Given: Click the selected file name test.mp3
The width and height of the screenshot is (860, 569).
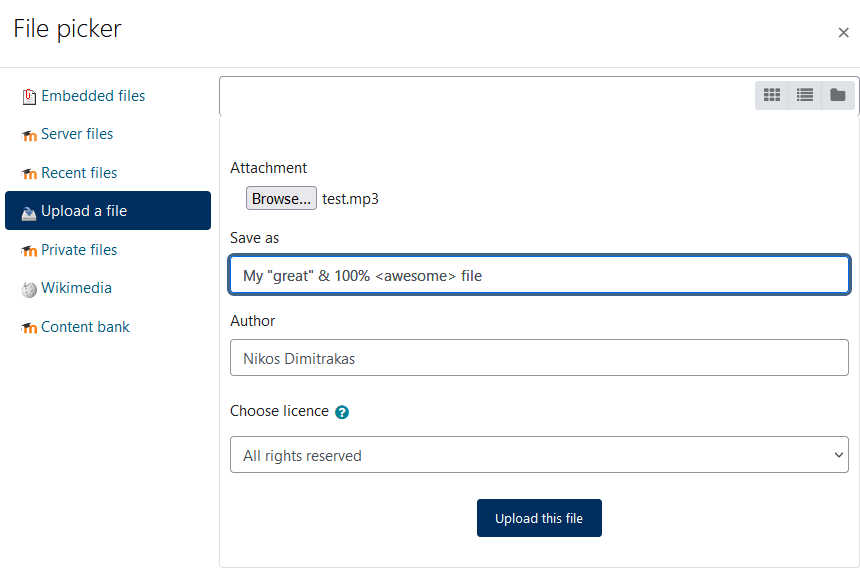Looking at the screenshot, I should click(x=350, y=199).
